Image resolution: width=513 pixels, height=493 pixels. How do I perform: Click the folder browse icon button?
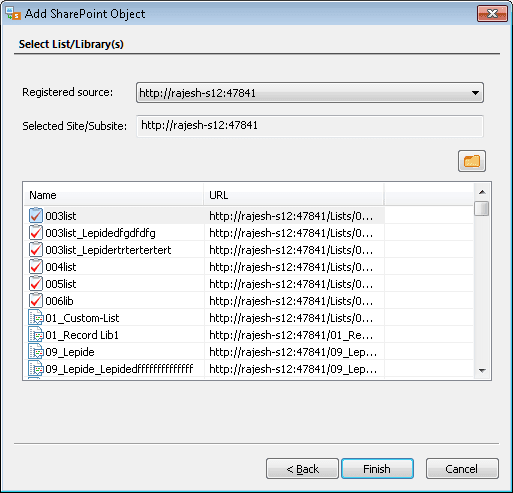click(471, 161)
